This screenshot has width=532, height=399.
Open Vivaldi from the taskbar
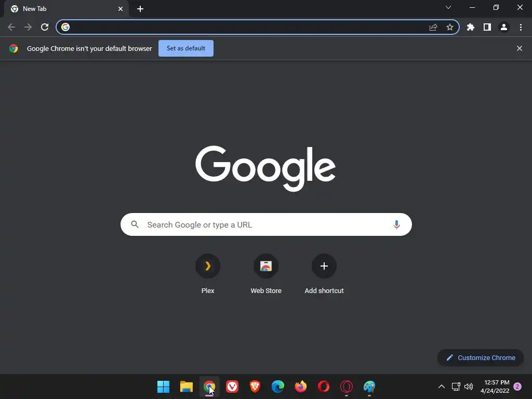pyautogui.click(x=232, y=387)
